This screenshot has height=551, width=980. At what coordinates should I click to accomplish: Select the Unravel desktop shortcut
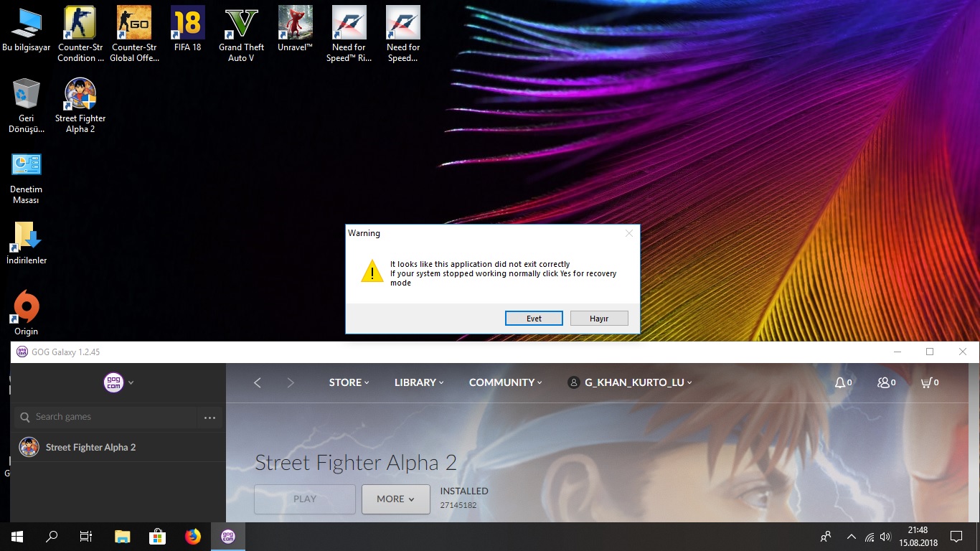[295, 29]
